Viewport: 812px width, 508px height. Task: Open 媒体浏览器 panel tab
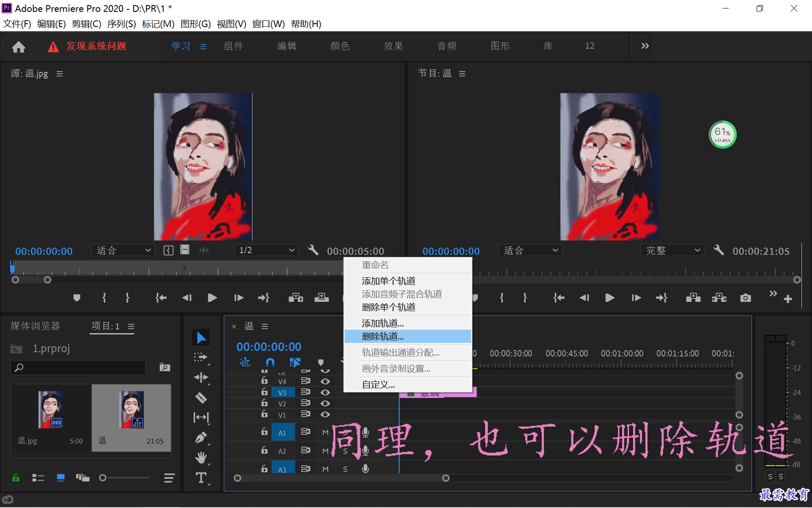coord(36,326)
